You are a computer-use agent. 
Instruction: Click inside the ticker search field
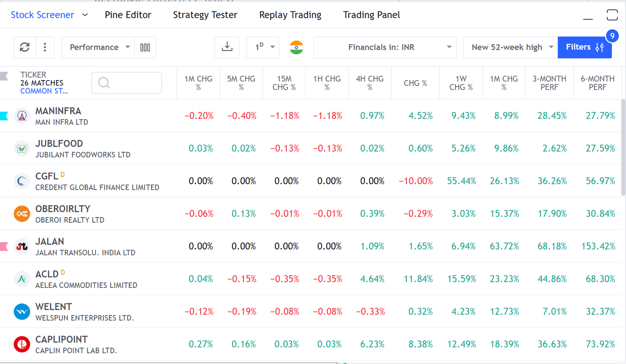(x=129, y=83)
